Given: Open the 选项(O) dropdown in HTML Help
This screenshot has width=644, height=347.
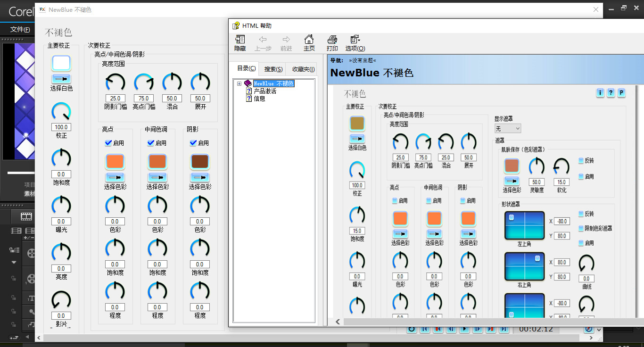Looking at the screenshot, I should [355, 43].
